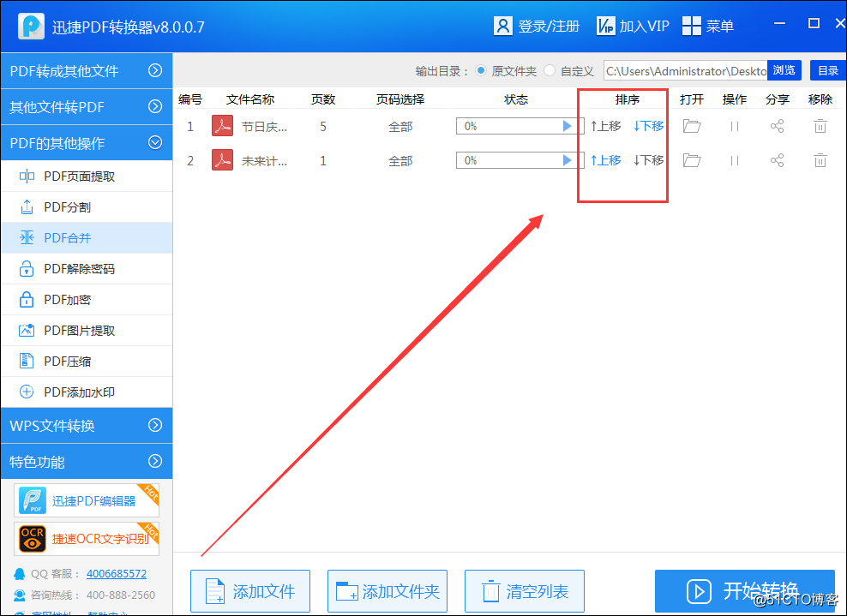Open folder for the 未来计 file row
Screen dimensions: 847x616
point(692,160)
